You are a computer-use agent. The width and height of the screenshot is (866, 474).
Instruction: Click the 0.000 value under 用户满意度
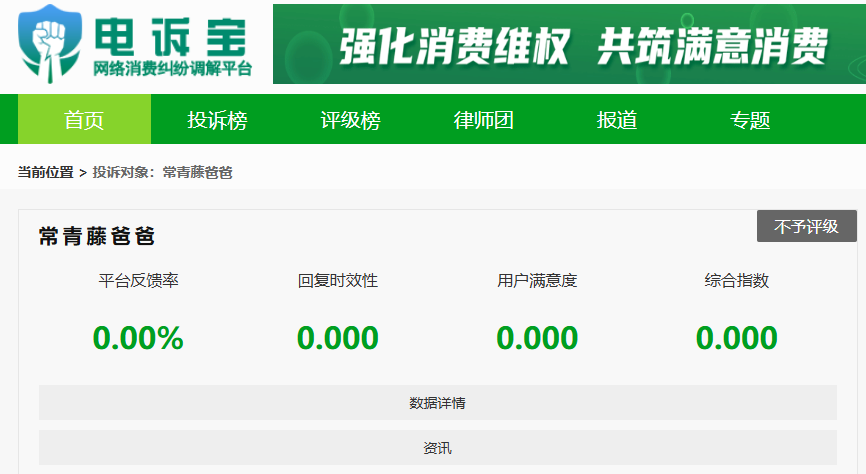(x=537, y=338)
